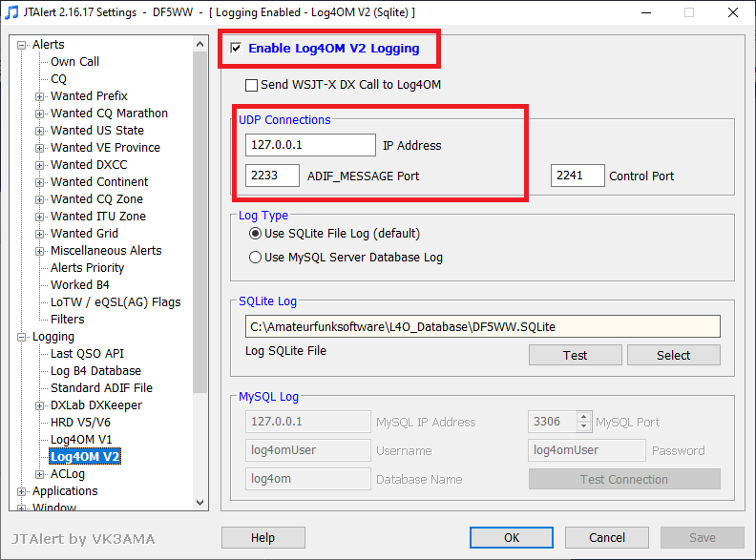Confirm settings with OK
The height and width of the screenshot is (560, 756).
pyautogui.click(x=512, y=537)
